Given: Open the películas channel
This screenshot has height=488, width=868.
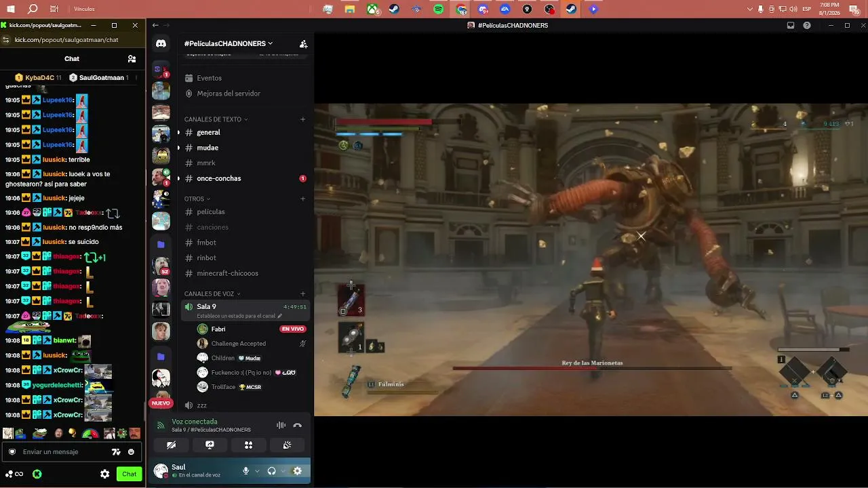Looking at the screenshot, I should tap(245, 212).
